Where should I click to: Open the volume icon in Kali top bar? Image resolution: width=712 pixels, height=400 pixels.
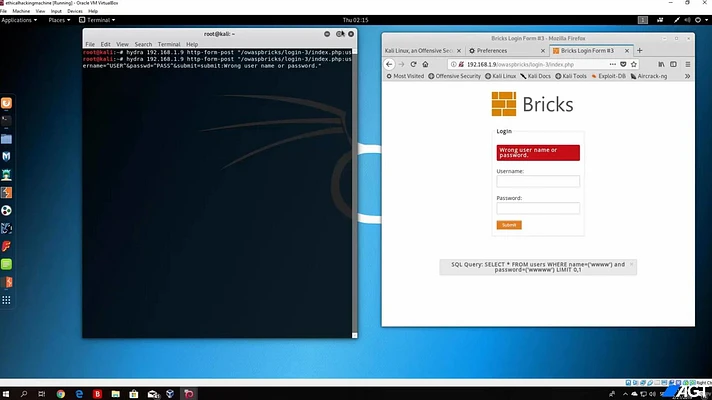687,20
